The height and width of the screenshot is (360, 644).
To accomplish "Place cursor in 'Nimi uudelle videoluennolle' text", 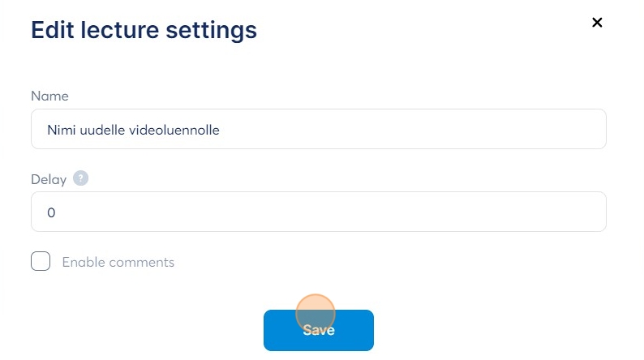I will pos(134,129).
